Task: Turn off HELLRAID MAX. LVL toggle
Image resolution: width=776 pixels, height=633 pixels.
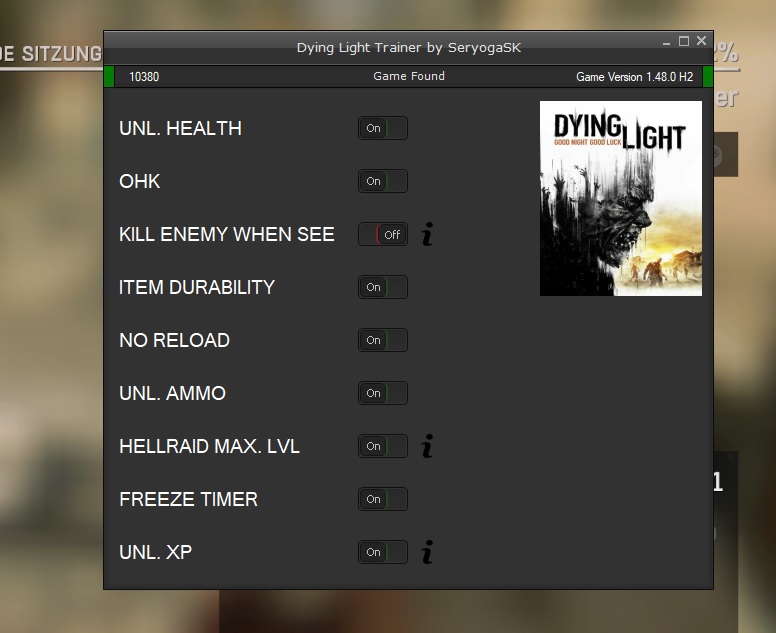Action: (383, 447)
